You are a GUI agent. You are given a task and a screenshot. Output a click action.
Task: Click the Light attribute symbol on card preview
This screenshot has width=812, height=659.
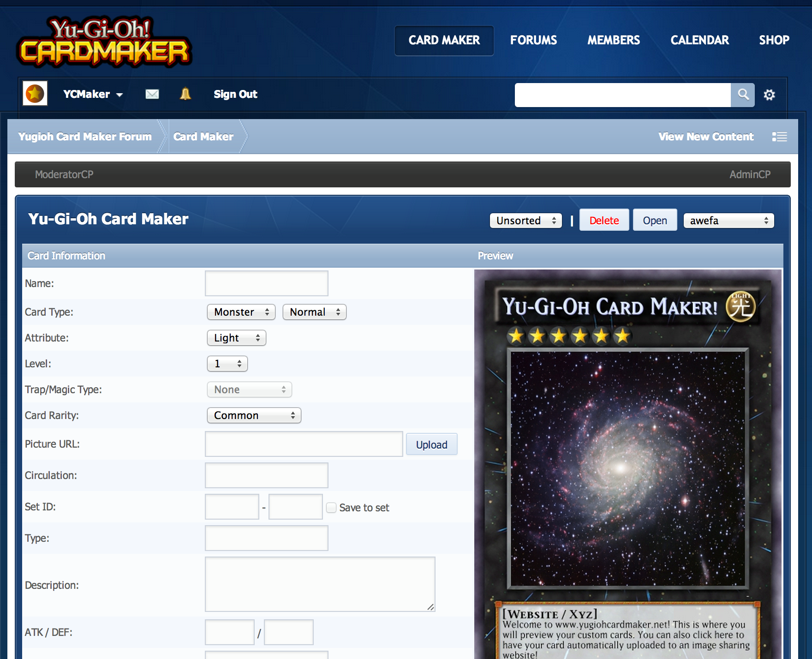[x=741, y=306]
